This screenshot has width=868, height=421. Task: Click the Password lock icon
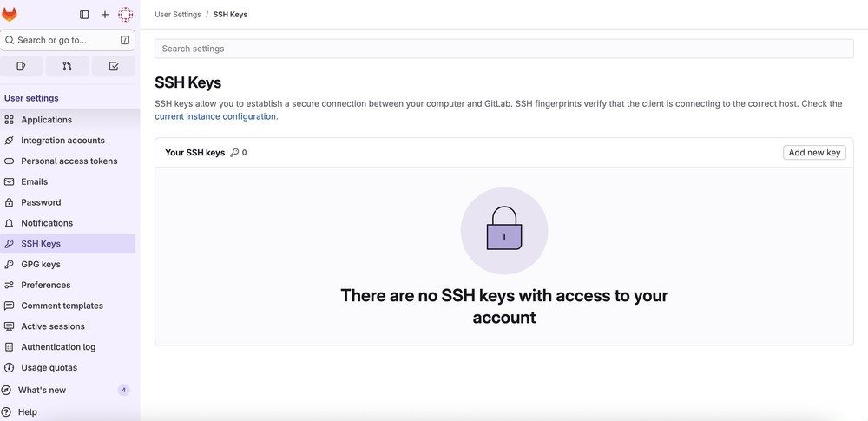point(9,202)
